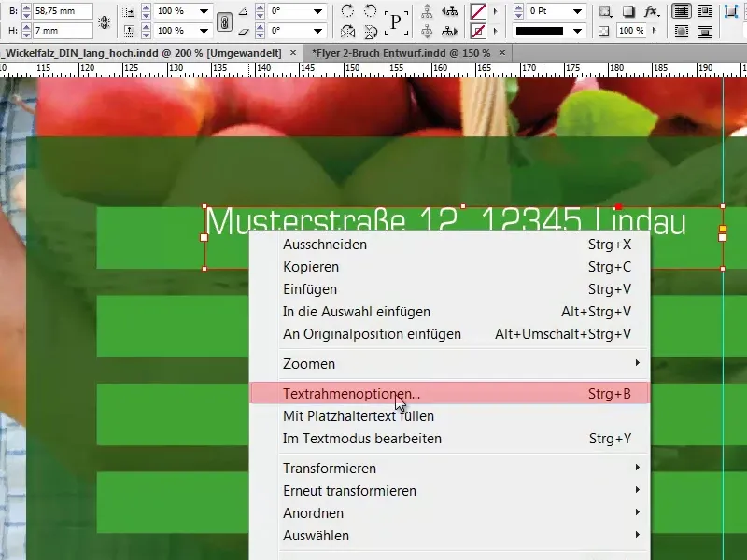Toggle wrap around object shape
This screenshot has height=560, width=747.
click(x=682, y=32)
